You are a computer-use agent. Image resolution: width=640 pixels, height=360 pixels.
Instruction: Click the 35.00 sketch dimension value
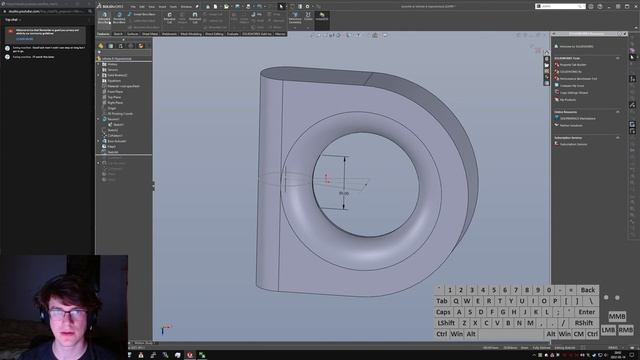point(344,193)
